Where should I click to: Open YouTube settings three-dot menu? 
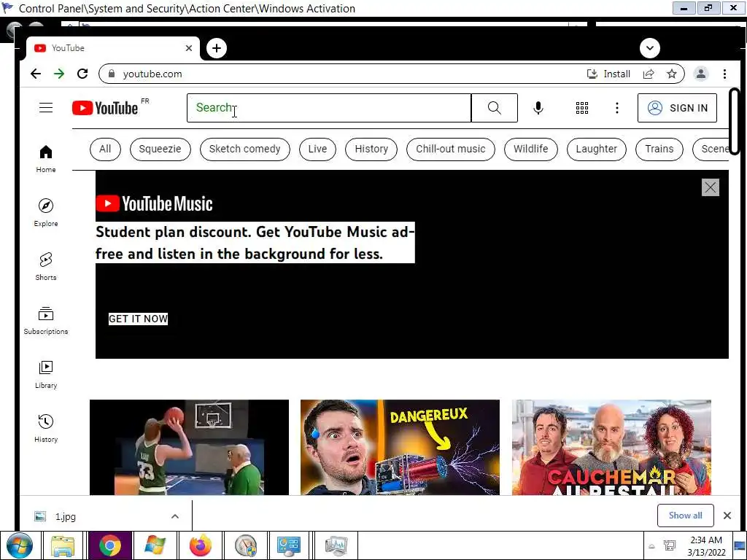pos(617,108)
